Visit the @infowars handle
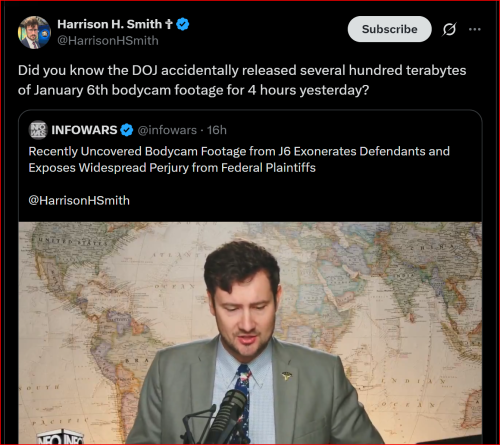 [x=167, y=130]
